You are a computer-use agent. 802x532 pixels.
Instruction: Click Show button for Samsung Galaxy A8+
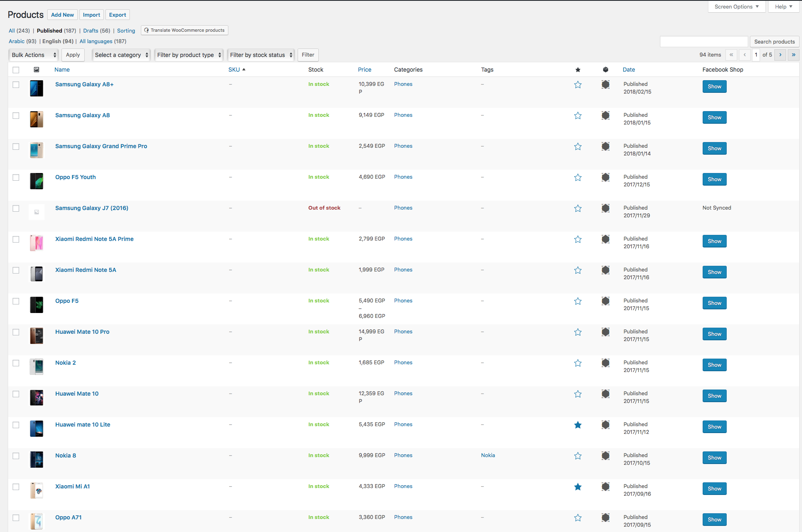click(x=714, y=86)
